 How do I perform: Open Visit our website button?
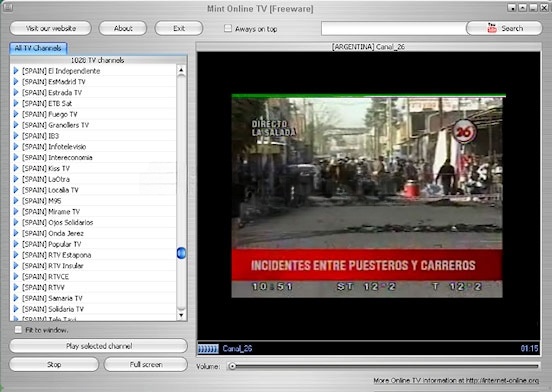[x=51, y=28]
